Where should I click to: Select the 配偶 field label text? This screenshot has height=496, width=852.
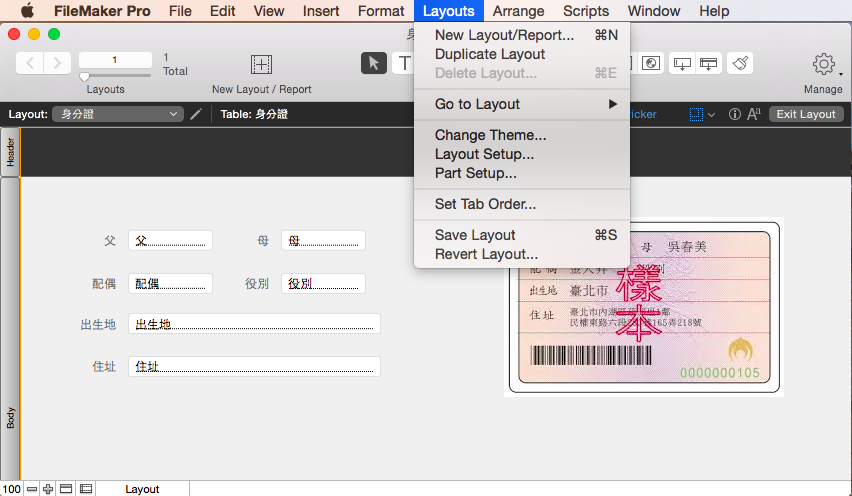coord(104,284)
